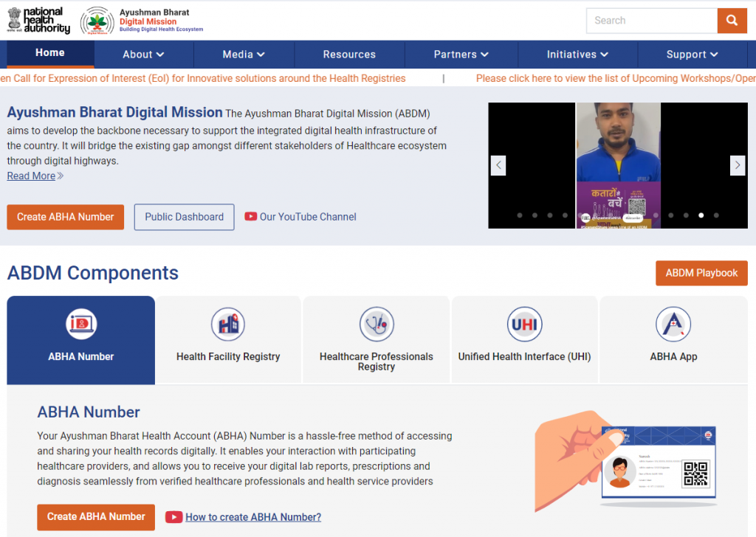Screen dimensions: 756x537
Task: Click the ABHA App icon
Action: pos(673,324)
